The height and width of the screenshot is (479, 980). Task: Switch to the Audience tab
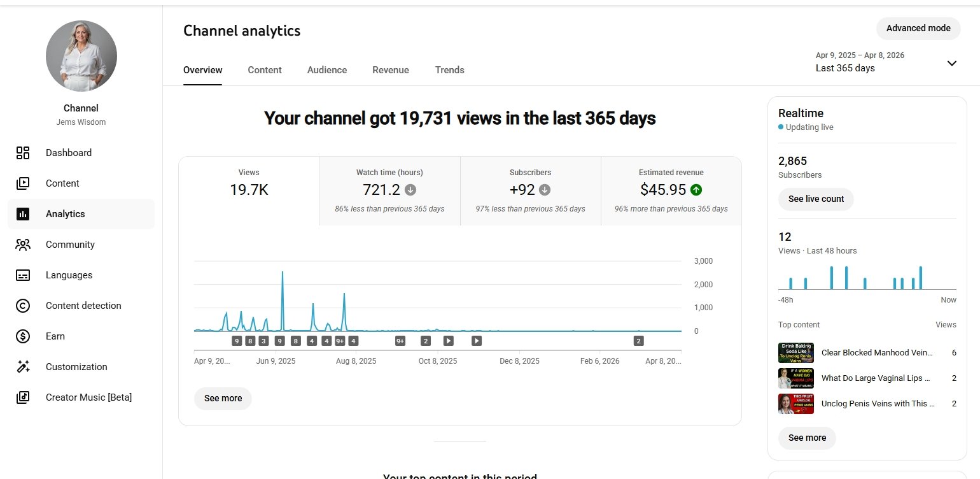click(x=327, y=70)
